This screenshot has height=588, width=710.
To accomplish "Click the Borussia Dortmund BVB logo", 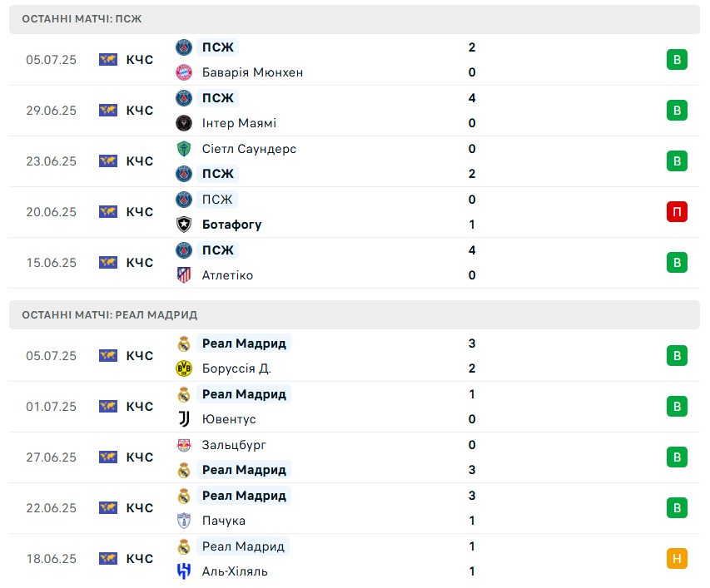I will click(184, 368).
